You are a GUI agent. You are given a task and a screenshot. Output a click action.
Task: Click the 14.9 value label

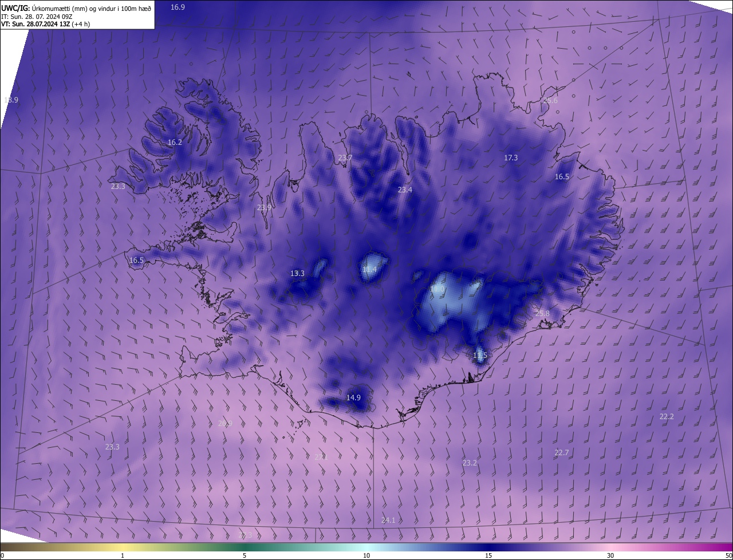tap(353, 397)
